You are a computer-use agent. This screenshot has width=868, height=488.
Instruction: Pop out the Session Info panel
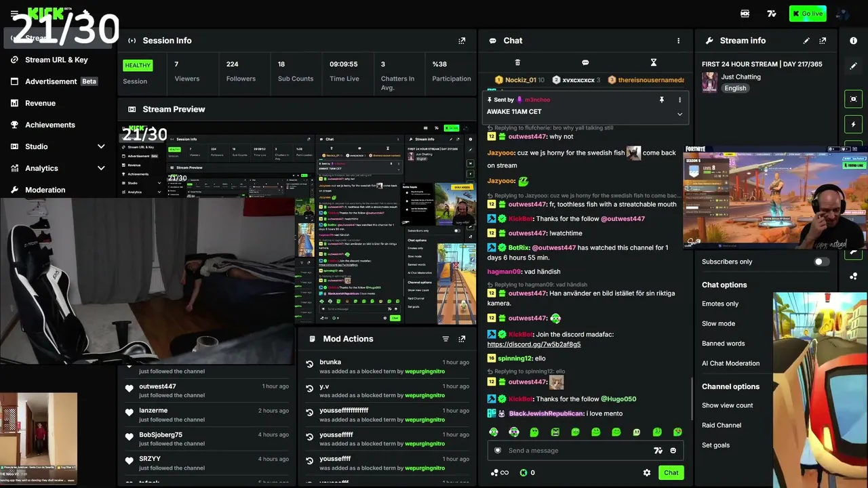[462, 41]
